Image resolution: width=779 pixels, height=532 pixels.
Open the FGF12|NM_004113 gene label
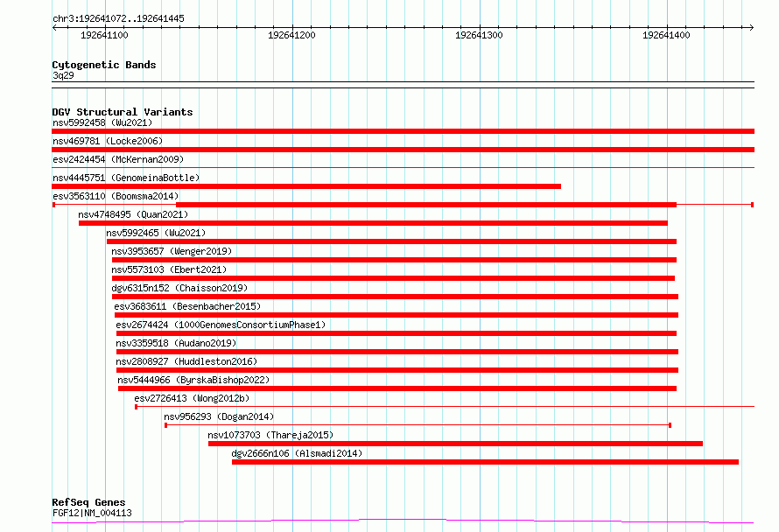[93, 513]
